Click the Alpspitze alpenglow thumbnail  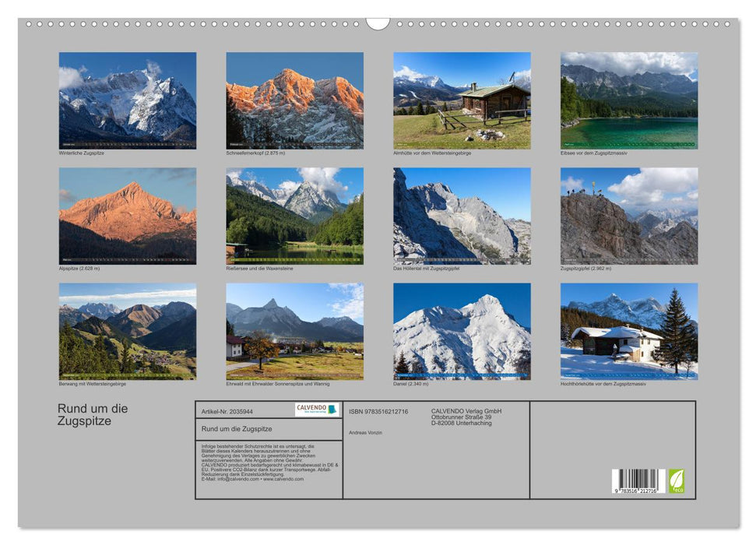tap(128, 216)
